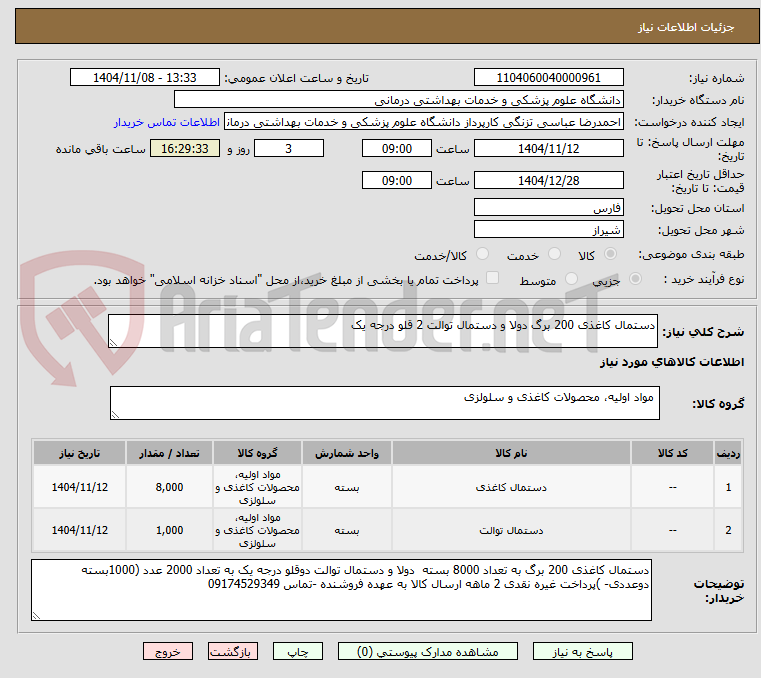Select the 'متوسط' purchase type radio
This screenshot has height=678, width=761.
(x=572, y=279)
